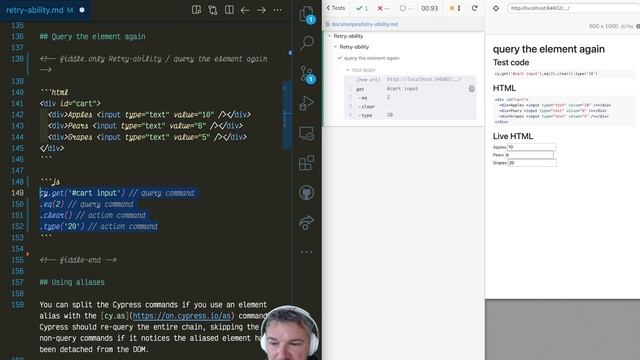Click the fiddle-end comment line
Screen dimensions: 640x360
click(x=78, y=260)
